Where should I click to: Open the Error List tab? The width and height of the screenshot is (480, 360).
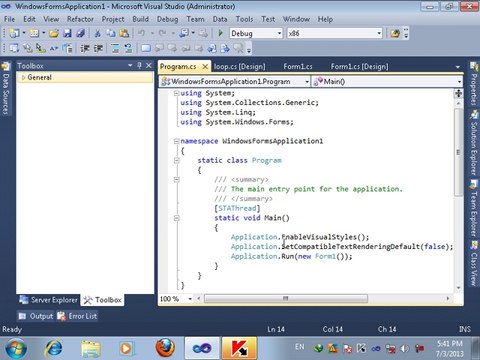point(77,316)
